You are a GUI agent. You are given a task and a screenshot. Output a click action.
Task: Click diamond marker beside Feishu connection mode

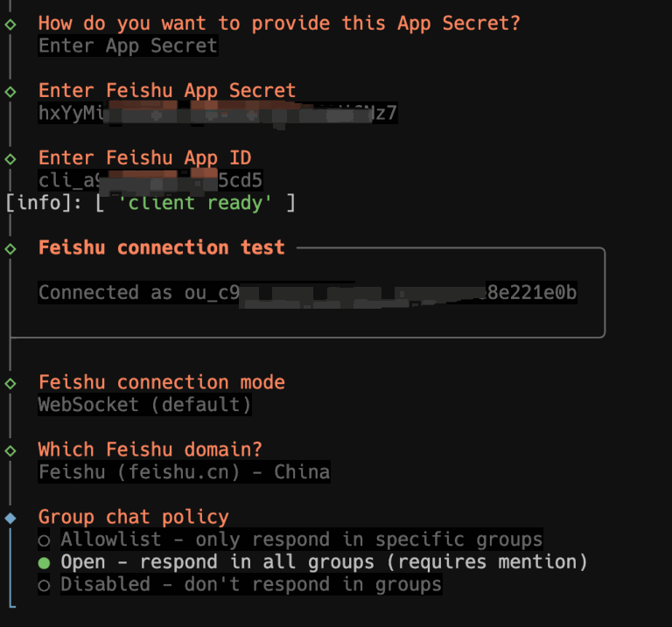tap(10, 383)
